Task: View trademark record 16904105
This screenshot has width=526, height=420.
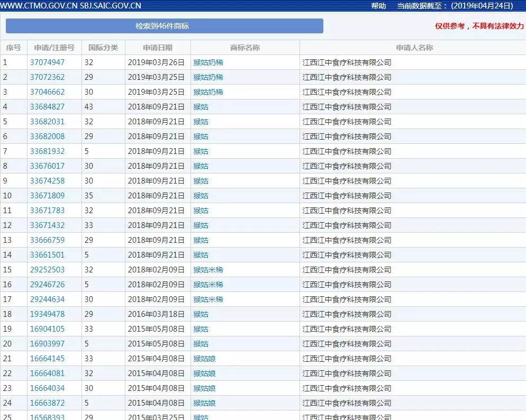Action: [x=47, y=329]
